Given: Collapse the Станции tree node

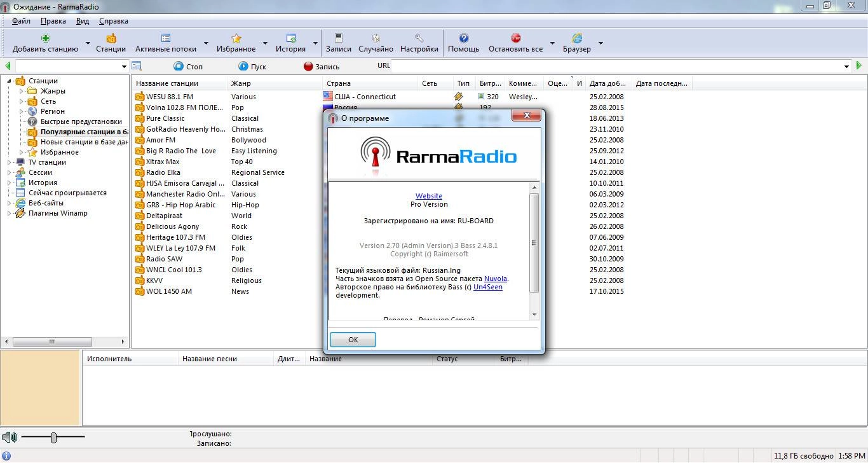Looking at the screenshot, I should (10, 81).
